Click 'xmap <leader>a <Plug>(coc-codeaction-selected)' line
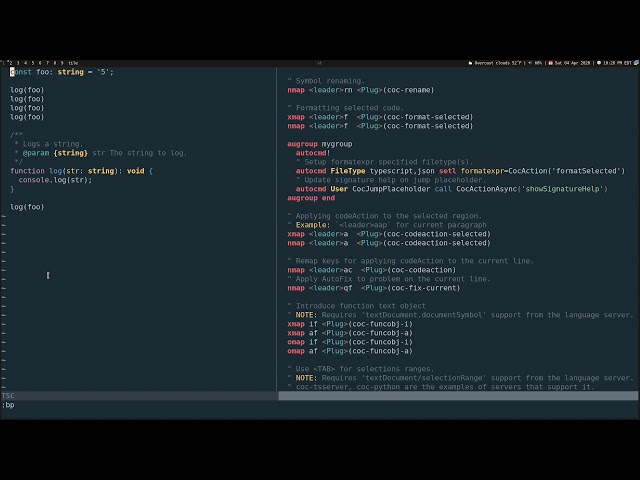 [389, 234]
